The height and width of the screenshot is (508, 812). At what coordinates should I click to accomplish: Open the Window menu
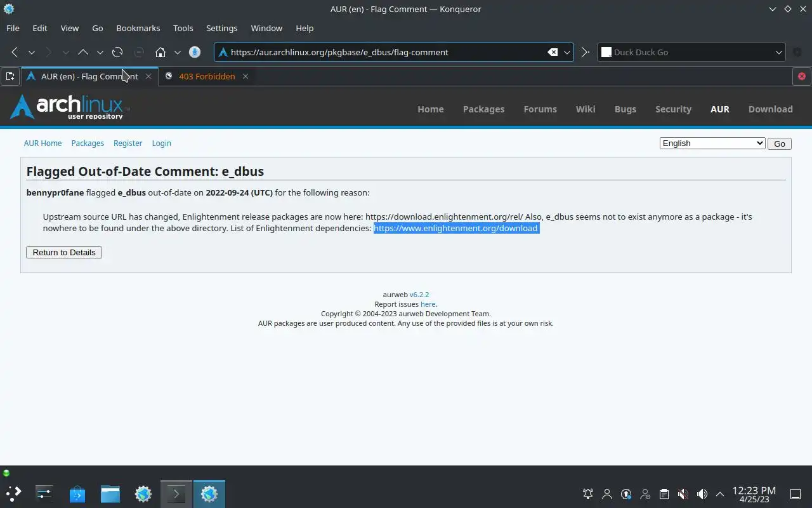[266, 28]
